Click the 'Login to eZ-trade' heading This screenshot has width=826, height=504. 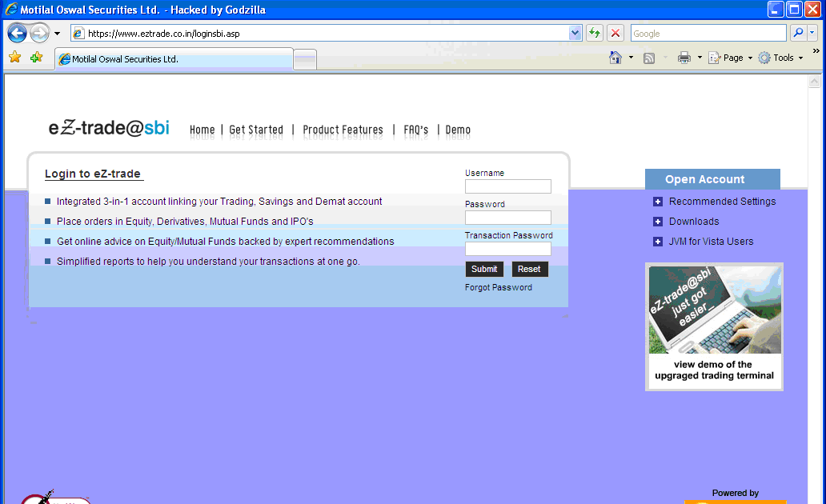[94, 174]
